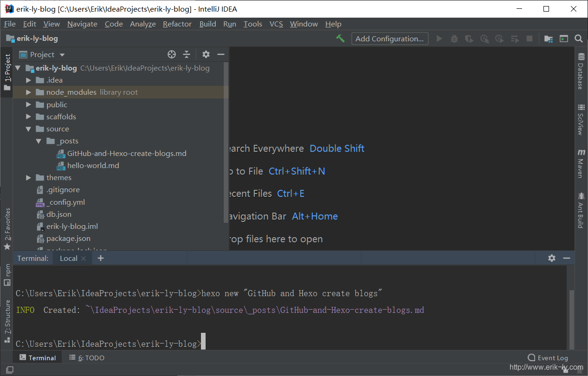Select GitHub-and-Hexo-create-blogs.md in tree
This screenshot has width=588, height=376.
(x=122, y=153)
